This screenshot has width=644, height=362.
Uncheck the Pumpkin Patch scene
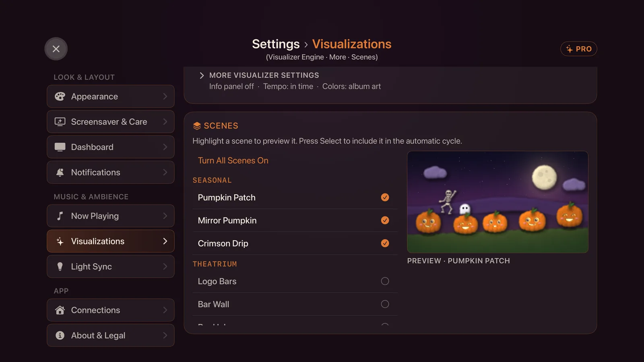[385, 197]
